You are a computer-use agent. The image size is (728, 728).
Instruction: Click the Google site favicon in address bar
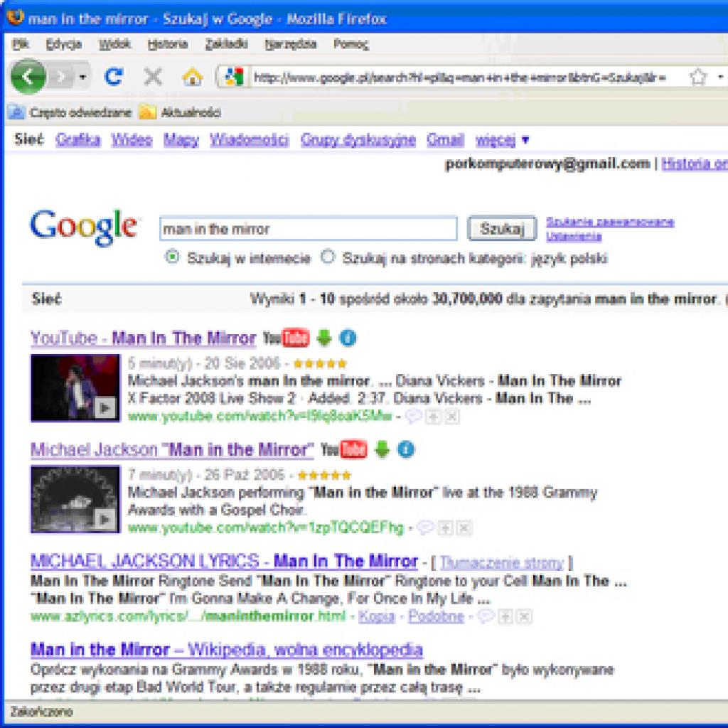click(235, 77)
